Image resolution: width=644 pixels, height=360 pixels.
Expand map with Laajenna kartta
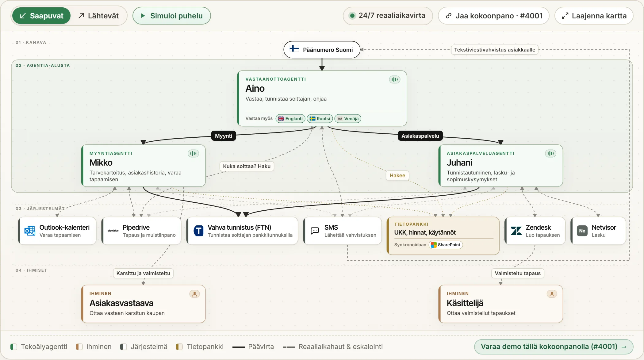click(x=594, y=16)
